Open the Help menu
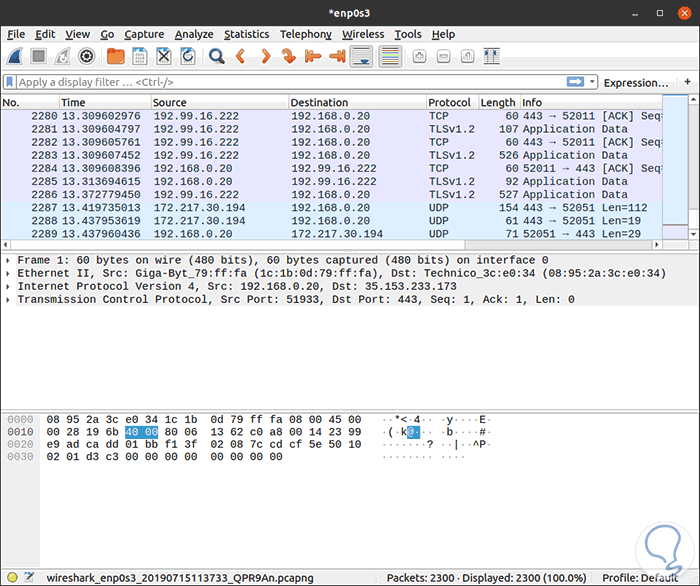The image size is (700, 586). point(443,34)
